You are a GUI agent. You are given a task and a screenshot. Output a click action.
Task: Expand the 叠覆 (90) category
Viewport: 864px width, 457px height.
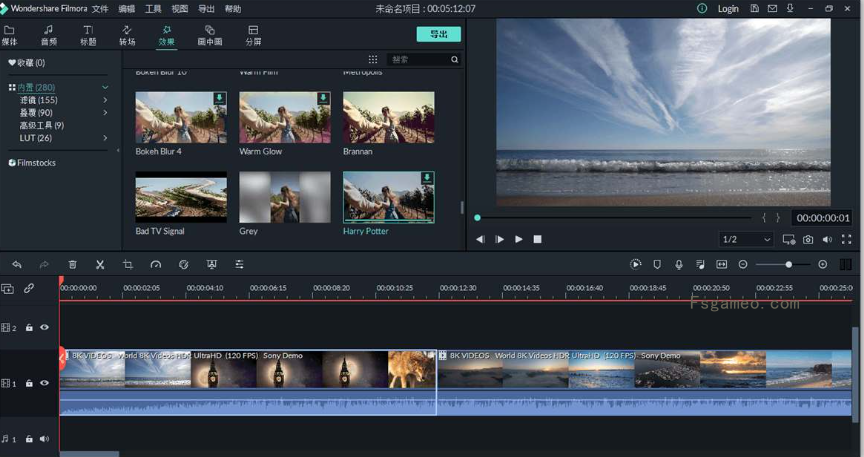coord(105,112)
